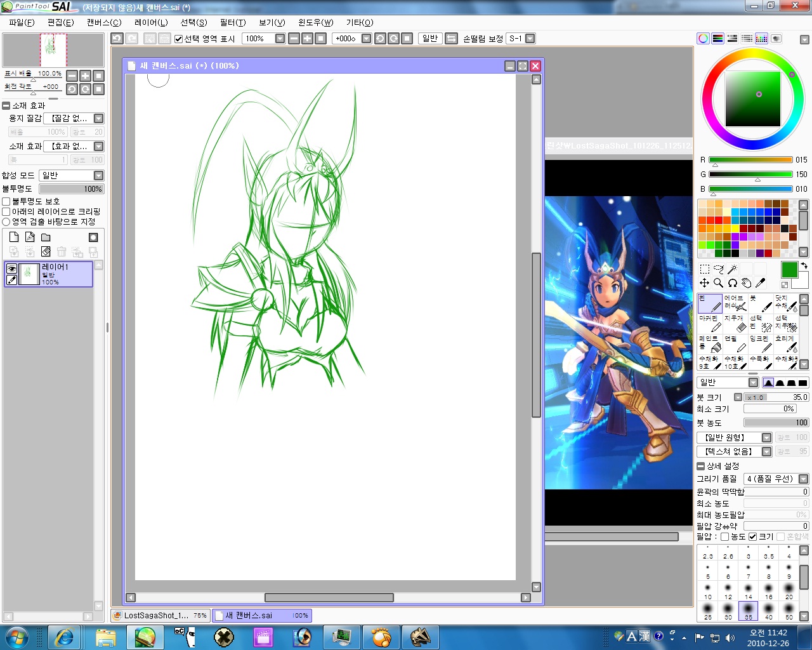Screen dimensions: 812x650
Task: Show the color wheel panel icon
Action: pyautogui.click(x=703, y=39)
